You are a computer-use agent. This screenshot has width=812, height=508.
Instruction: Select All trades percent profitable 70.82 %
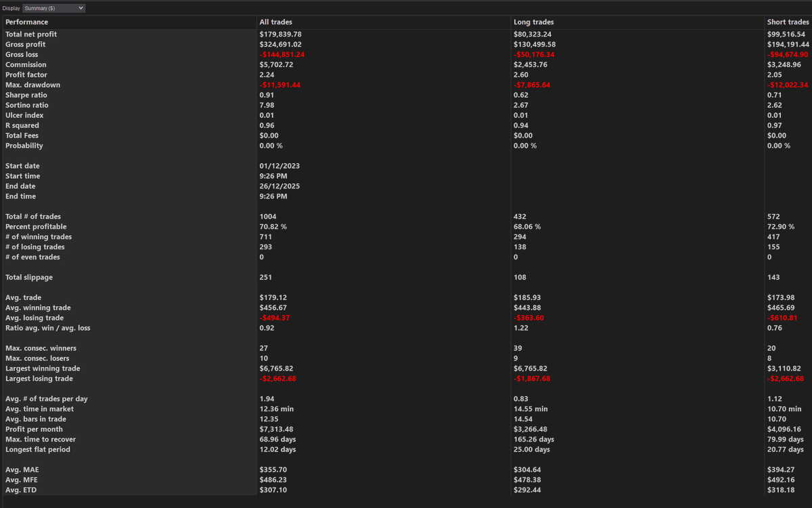[x=273, y=227]
